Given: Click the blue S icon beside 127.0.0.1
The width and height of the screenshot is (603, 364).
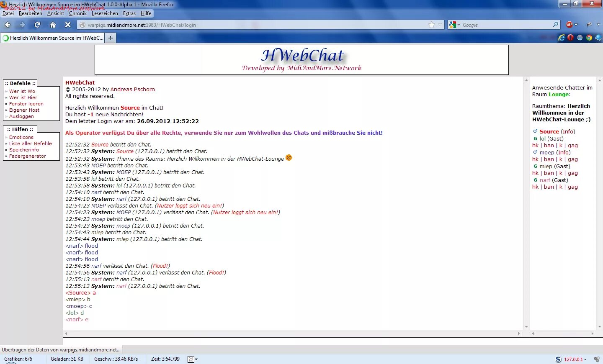Looking at the screenshot, I should click(x=558, y=359).
